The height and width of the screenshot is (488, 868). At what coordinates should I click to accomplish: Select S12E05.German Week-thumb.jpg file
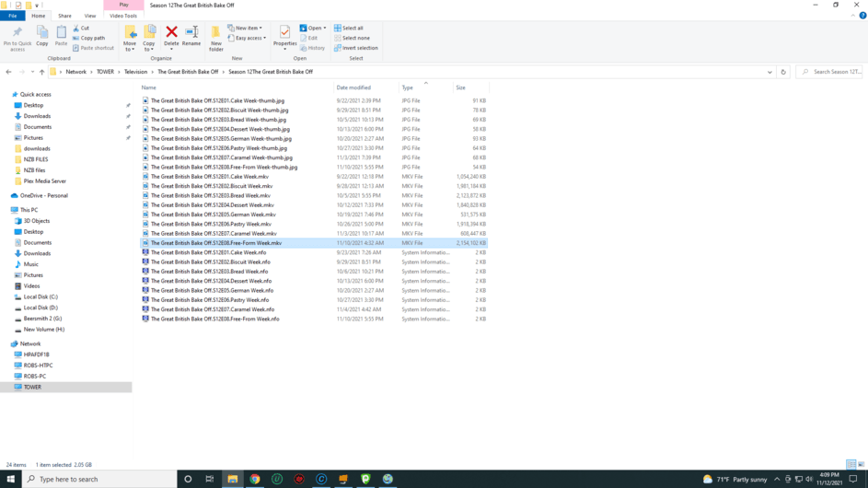[x=313, y=138]
